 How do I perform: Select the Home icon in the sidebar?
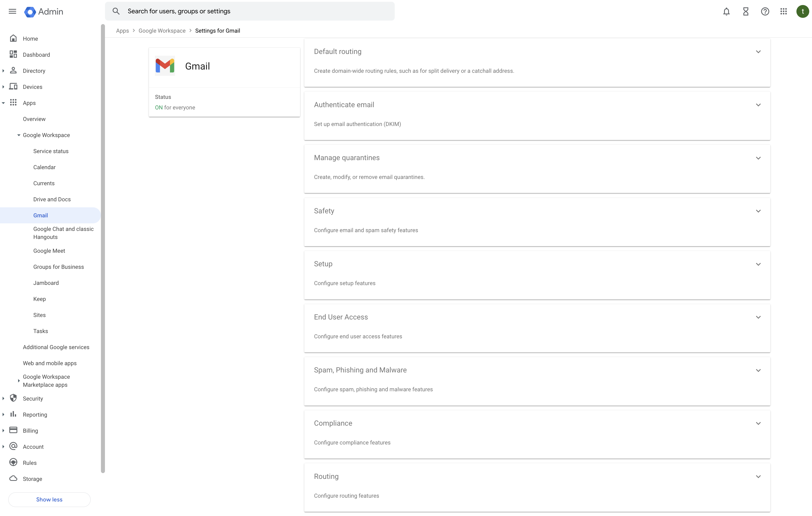click(14, 38)
